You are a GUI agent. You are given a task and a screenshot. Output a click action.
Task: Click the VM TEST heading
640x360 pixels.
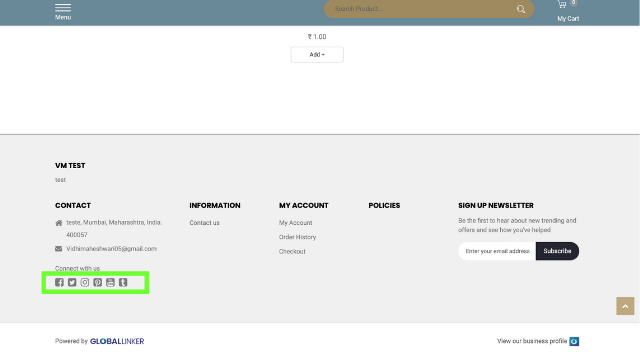point(70,165)
